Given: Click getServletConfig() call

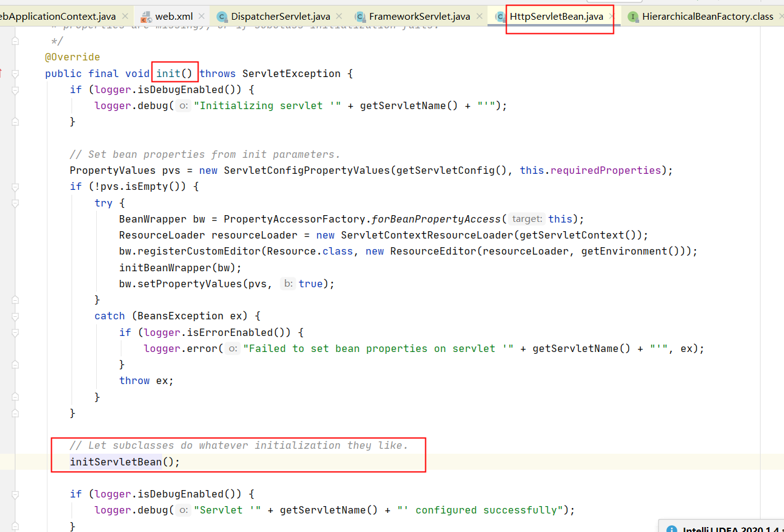Looking at the screenshot, I should (x=451, y=170).
